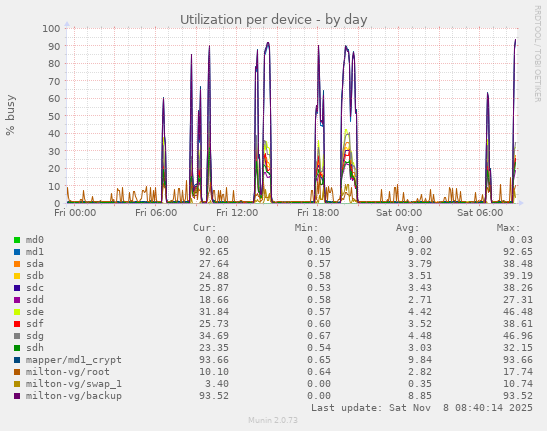Select the md0 legend label
Image resolution: width=547 pixels, height=431 pixels.
(35, 240)
